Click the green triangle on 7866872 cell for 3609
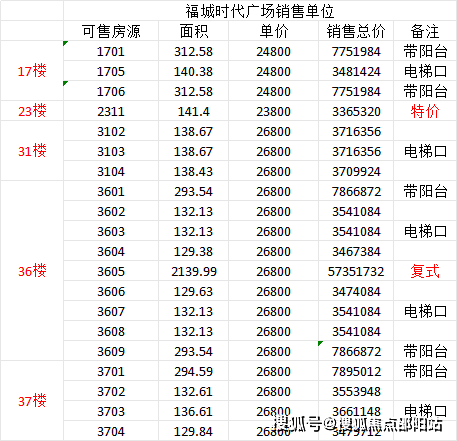457x441 pixels. point(320,343)
